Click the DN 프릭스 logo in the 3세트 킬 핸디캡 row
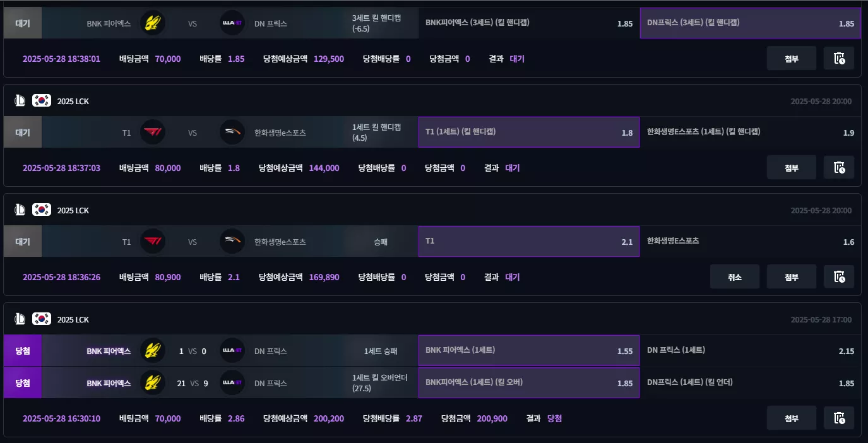Screen dimensions: 868x443 tap(232, 23)
